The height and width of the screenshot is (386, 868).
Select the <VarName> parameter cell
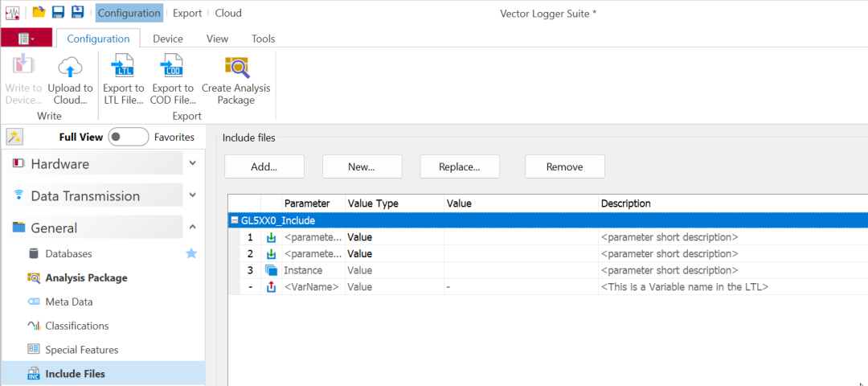313,287
